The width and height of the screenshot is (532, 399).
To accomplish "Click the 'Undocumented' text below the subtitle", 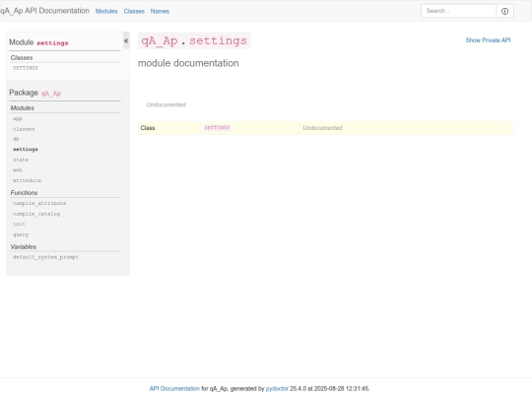I will pyautogui.click(x=166, y=104).
